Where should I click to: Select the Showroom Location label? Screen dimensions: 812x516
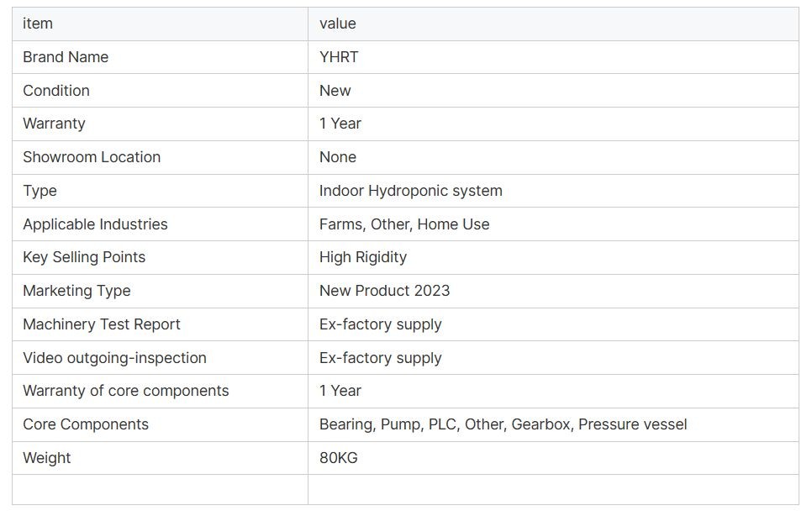pos(92,157)
